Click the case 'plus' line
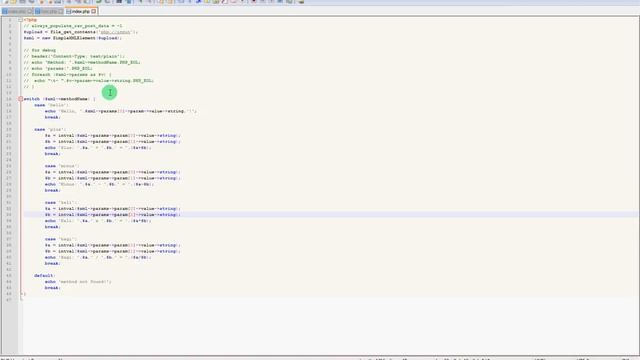This screenshot has width=640, height=360. 50,129
